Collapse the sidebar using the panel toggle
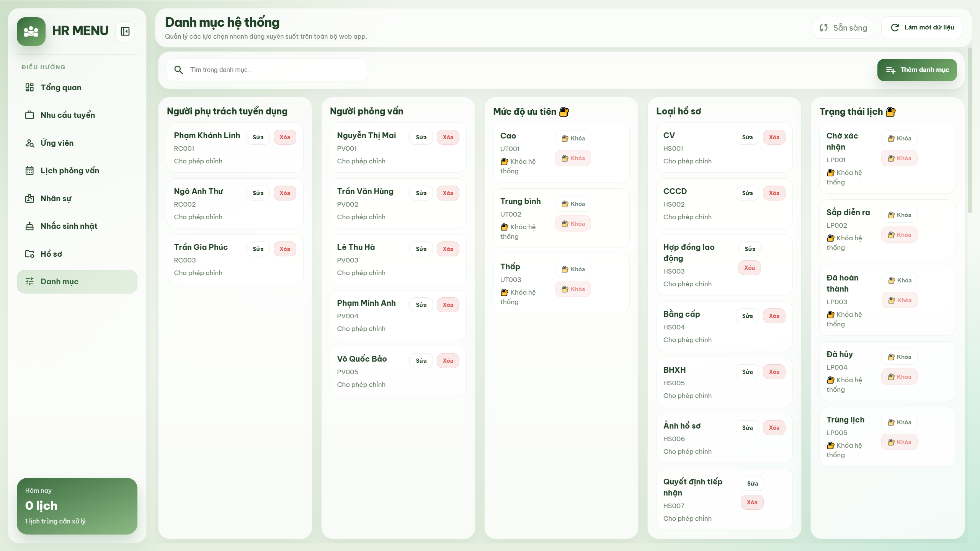This screenshot has height=551, width=980. point(125,31)
